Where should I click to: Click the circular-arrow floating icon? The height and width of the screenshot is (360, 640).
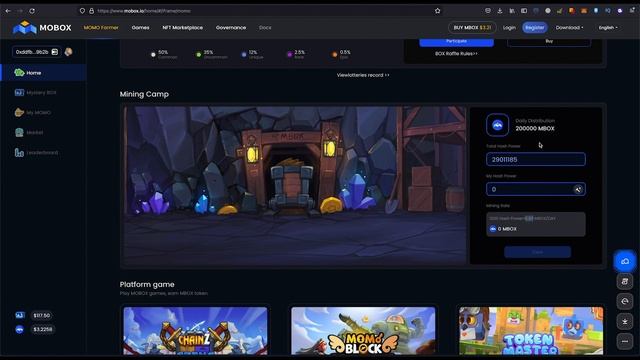(624, 301)
